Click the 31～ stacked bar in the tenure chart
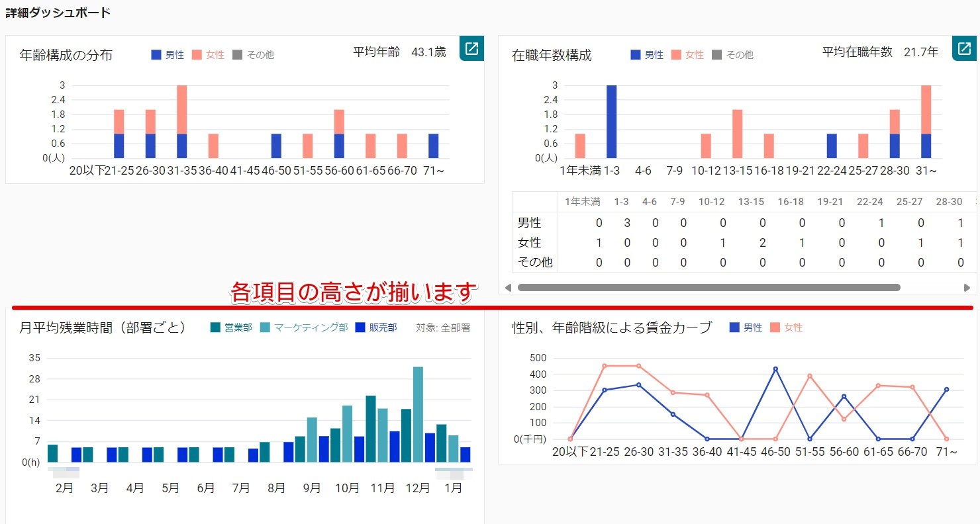 [926, 122]
